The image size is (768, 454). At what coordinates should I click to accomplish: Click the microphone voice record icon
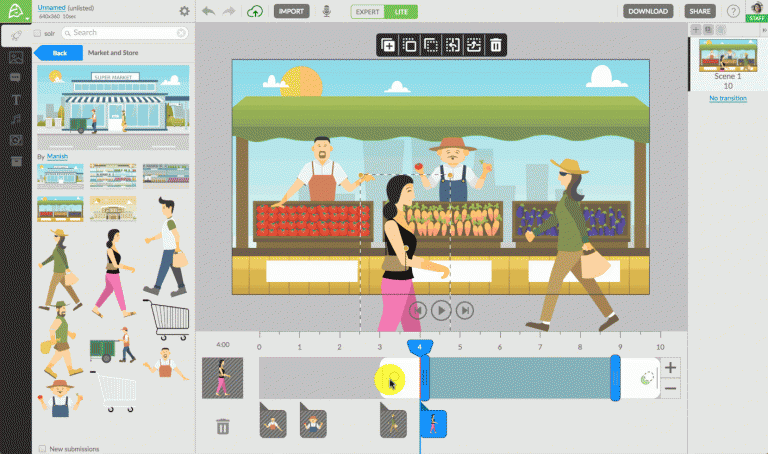(325, 11)
